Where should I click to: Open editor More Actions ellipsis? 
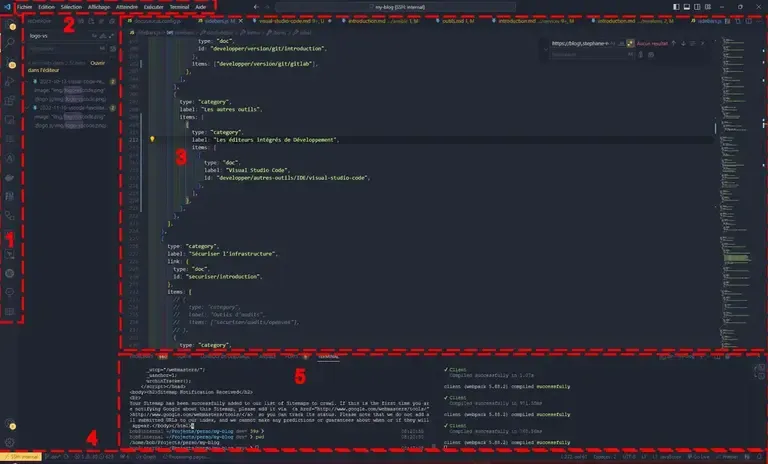click(x=759, y=21)
